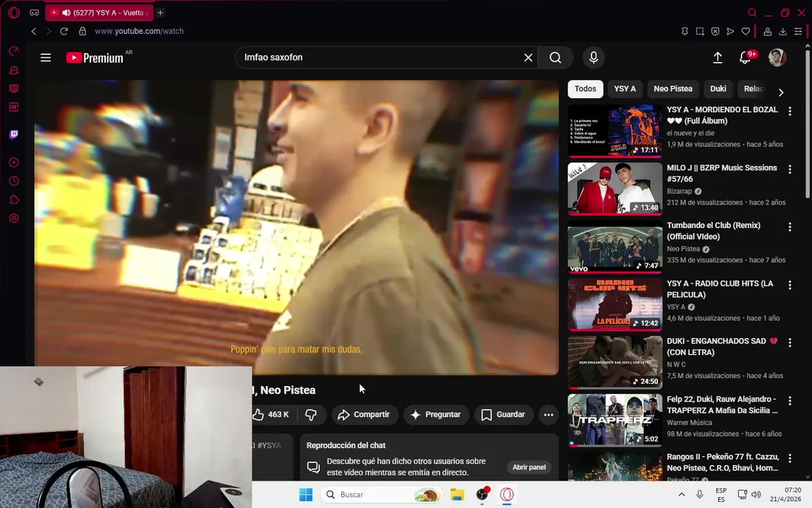This screenshot has height=508, width=812.
Task: Open the GX Mods sidebar icon
Action: click(x=14, y=89)
